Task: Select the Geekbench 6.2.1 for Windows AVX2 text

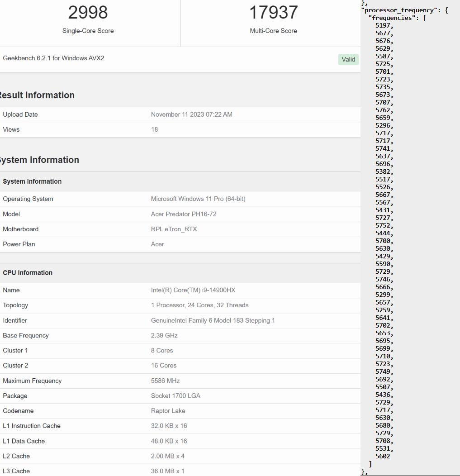Action: (53, 58)
